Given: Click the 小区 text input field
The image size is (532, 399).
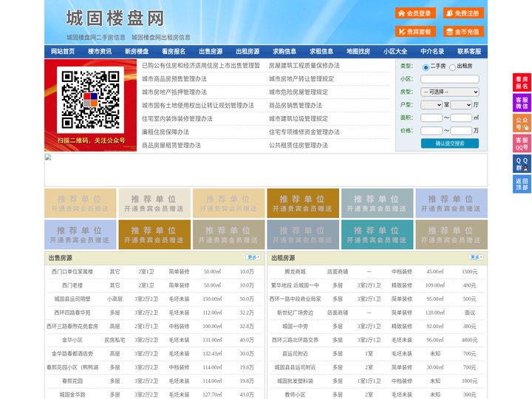Looking at the screenshot, I should click(x=450, y=79).
